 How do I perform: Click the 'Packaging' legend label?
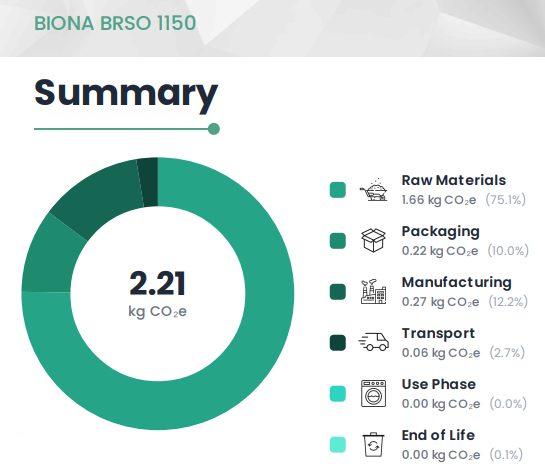441,232
